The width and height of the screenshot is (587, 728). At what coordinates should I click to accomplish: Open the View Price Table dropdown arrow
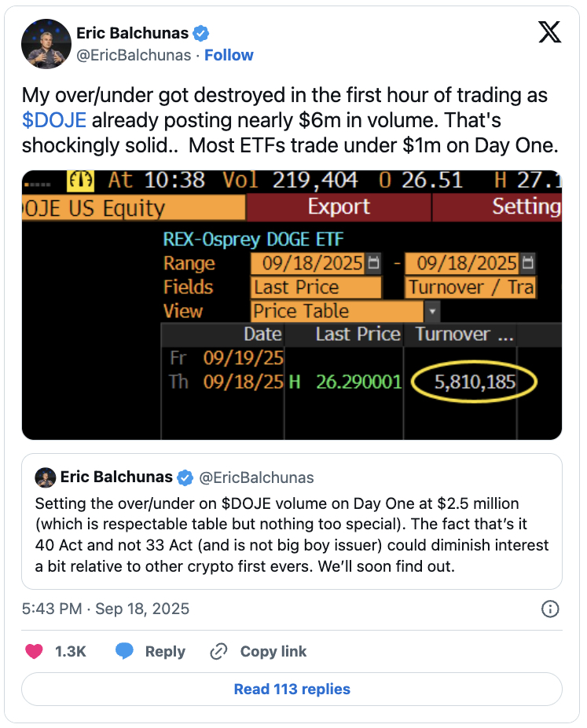coord(432,311)
